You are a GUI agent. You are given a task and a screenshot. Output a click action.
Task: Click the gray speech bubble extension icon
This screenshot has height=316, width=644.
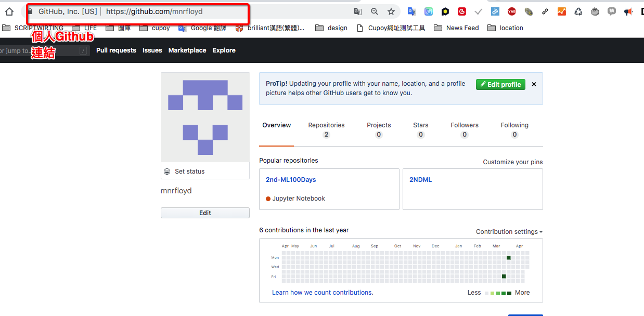[612, 11]
